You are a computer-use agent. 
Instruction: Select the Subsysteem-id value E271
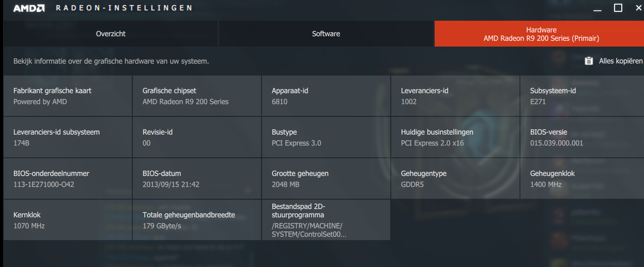pos(538,102)
